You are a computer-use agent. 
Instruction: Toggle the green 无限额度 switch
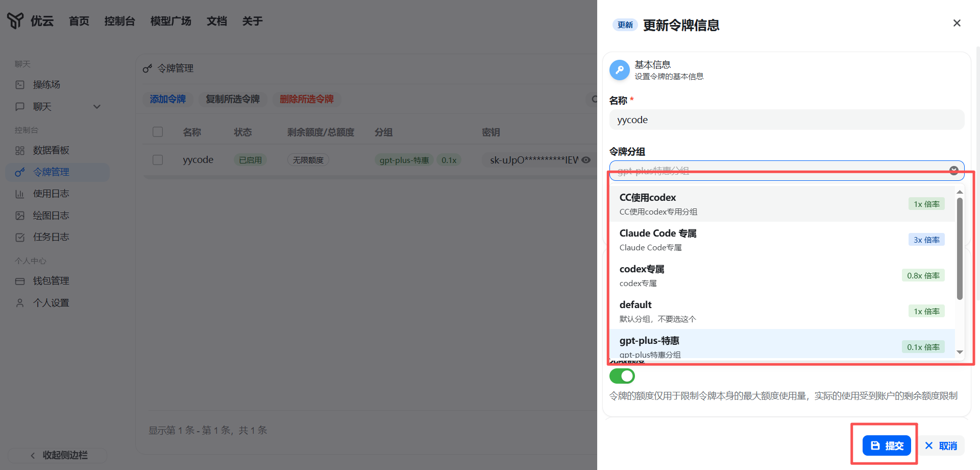622,376
